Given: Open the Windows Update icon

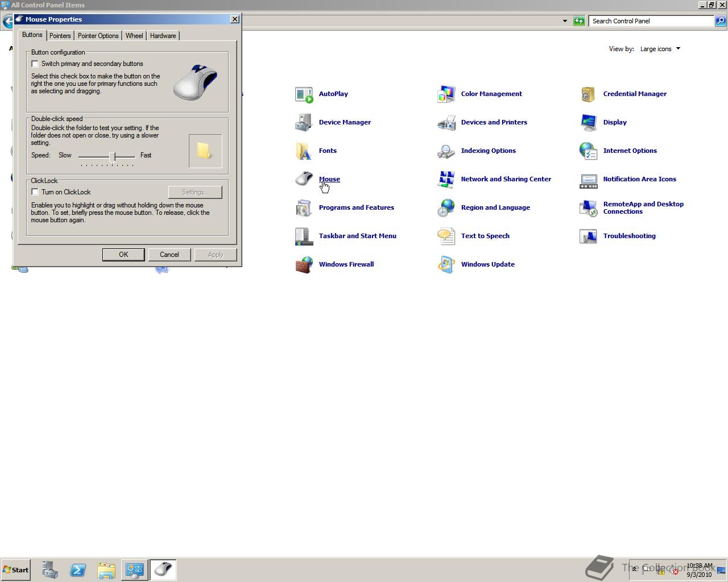Looking at the screenshot, I should pyautogui.click(x=446, y=265).
